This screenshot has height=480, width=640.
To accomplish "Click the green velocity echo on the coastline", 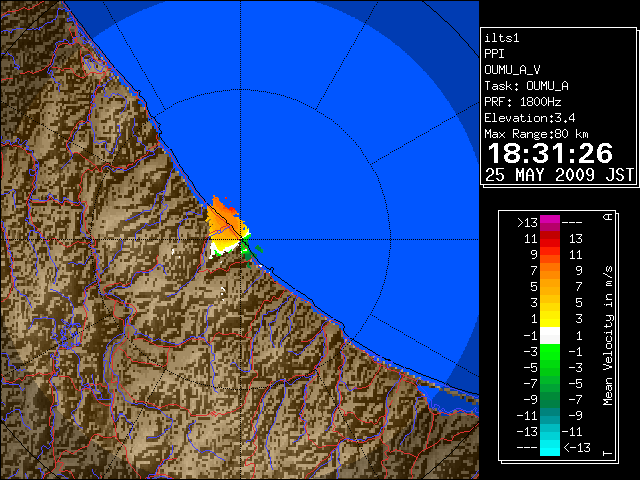I will click(x=246, y=250).
